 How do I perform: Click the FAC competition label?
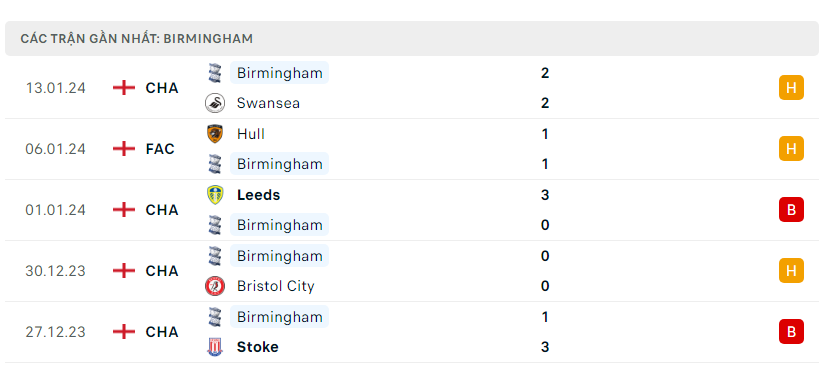pos(160,149)
